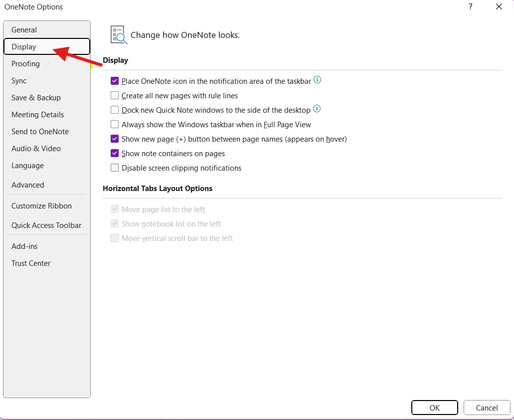Click the 'OneNote Options' dialog title text
Screen dimensions: 514x420
tap(33, 7)
